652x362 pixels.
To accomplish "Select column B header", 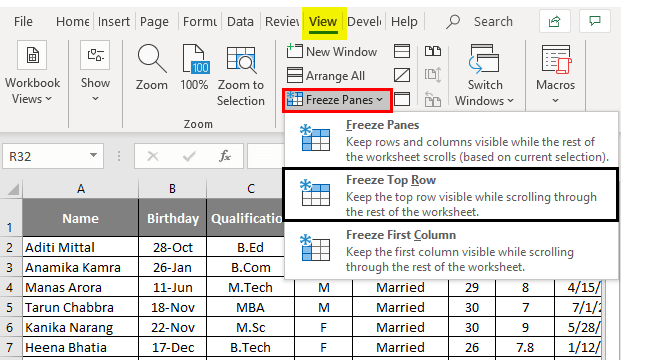I will (x=172, y=189).
